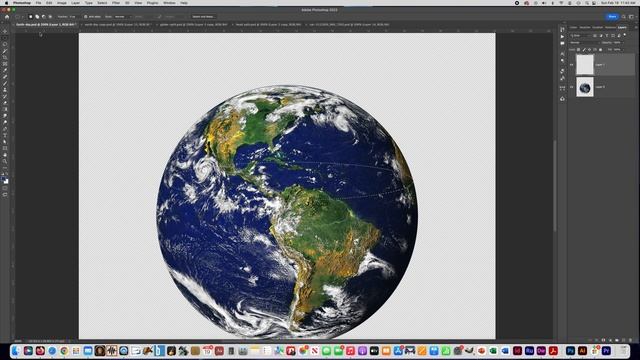Open the Actions panel play icon
640x360 pixels.
[x=562, y=36]
